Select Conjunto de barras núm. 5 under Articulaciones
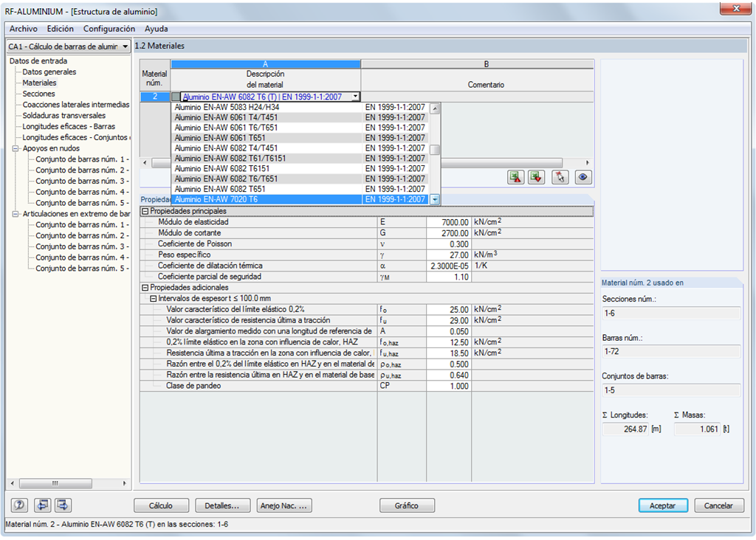The height and width of the screenshot is (540, 756). [x=82, y=269]
